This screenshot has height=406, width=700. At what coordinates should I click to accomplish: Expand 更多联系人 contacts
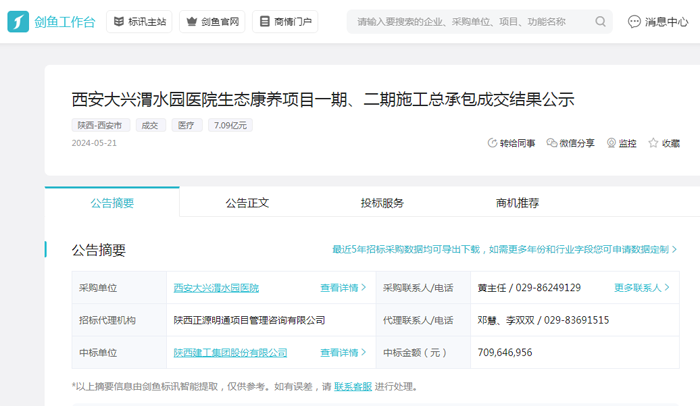642,288
